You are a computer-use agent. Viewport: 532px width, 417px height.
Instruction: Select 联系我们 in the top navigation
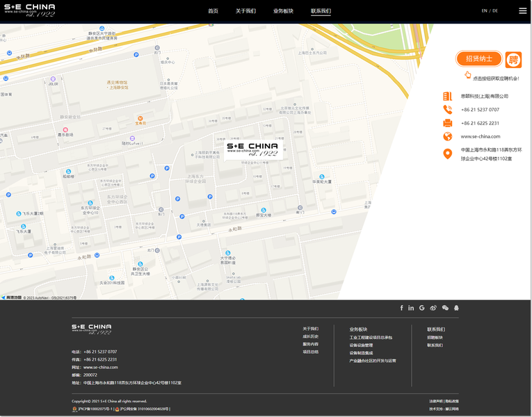point(321,11)
